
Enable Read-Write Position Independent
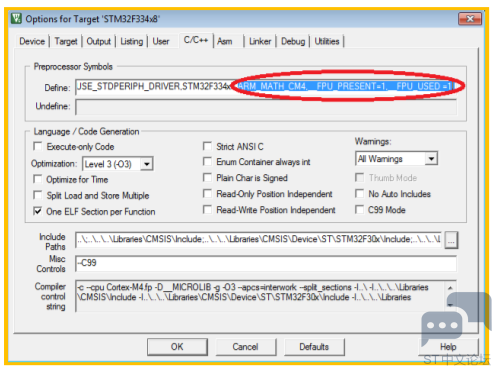pos(207,209)
